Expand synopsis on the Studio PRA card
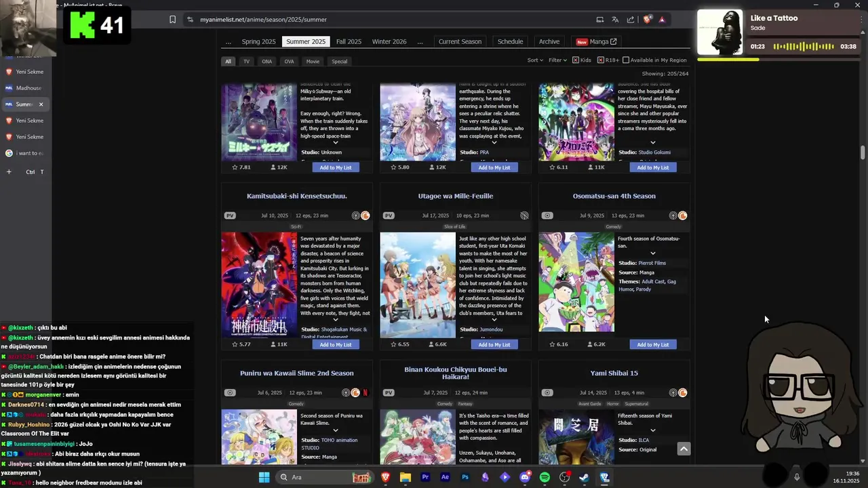The width and height of the screenshot is (868, 488). 494,142
